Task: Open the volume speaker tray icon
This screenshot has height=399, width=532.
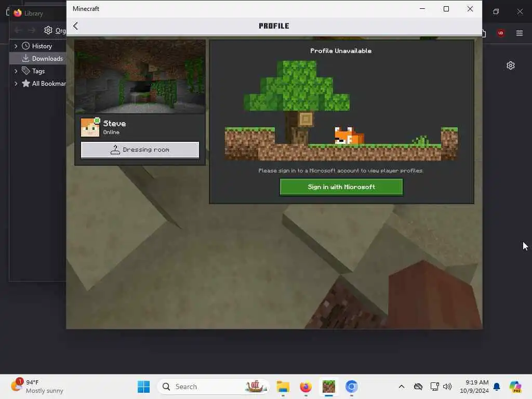Action: coord(447,387)
